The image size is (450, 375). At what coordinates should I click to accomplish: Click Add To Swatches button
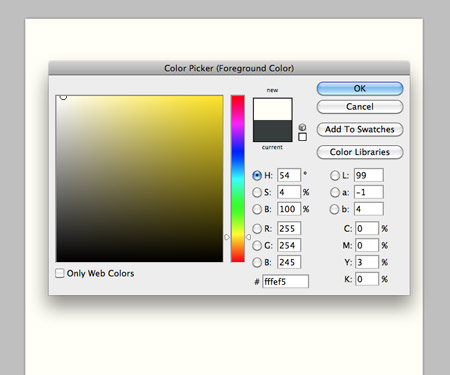(x=360, y=129)
